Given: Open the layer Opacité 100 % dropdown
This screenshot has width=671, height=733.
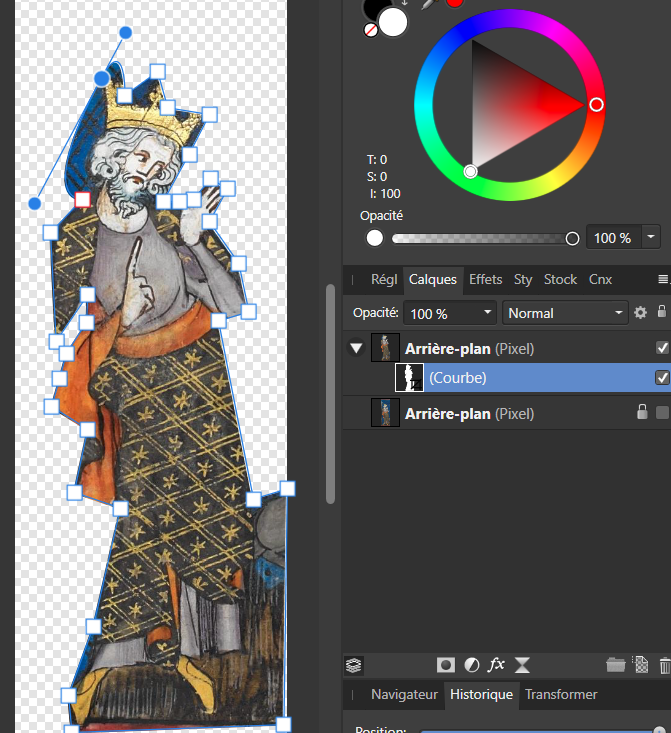Looking at the screenshot, I should (450, 313).
